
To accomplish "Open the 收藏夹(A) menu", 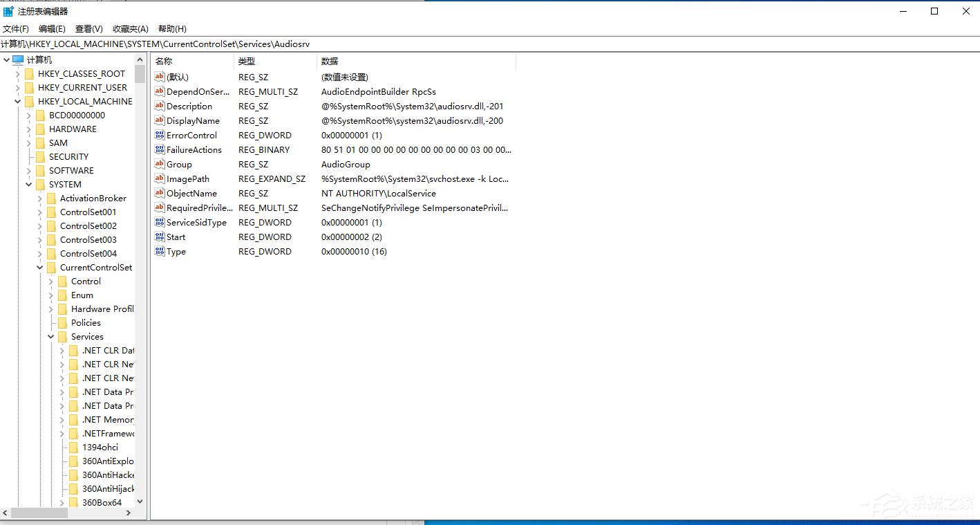I will point(130,28).
